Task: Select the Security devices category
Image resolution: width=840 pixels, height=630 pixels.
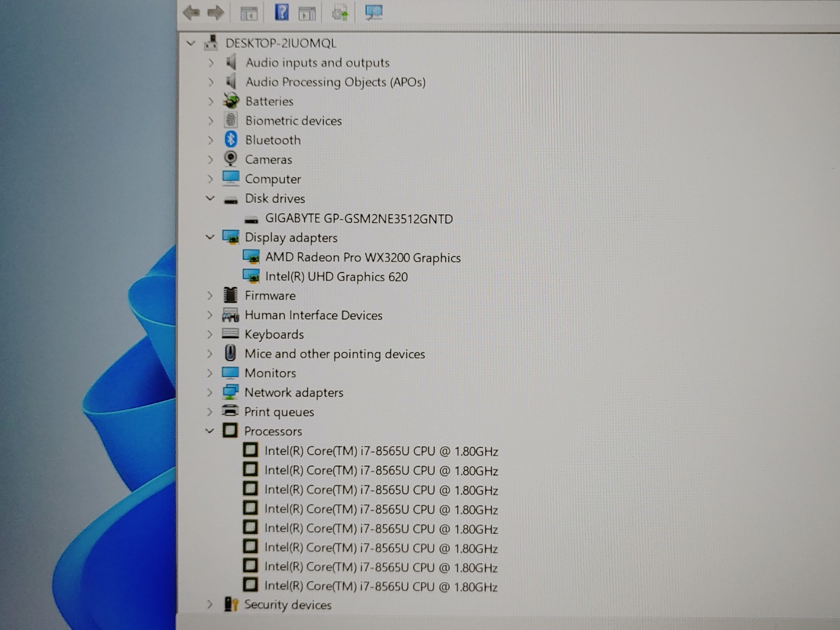Action: tap(287, 605)
